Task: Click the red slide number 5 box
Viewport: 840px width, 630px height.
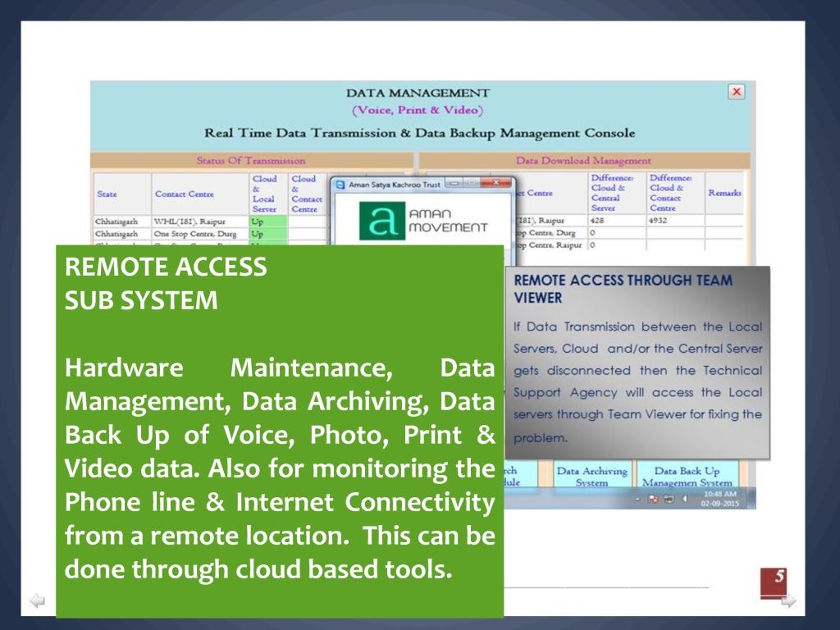Action: click(774, 581)
